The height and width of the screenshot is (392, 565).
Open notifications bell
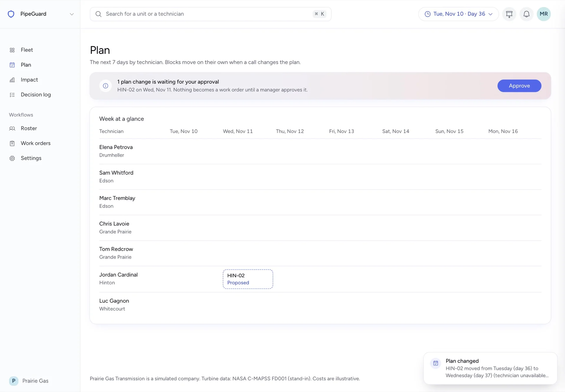(x=526, y=14)
